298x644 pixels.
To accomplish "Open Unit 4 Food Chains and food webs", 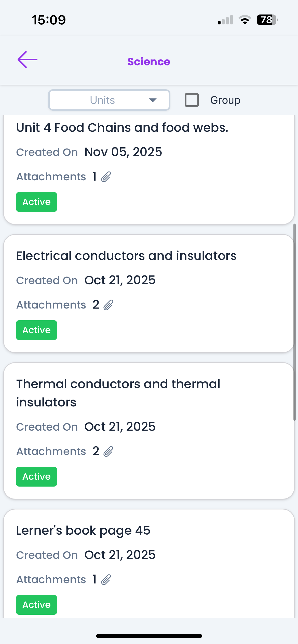I will pyautogui.click(x=122, y=128).
